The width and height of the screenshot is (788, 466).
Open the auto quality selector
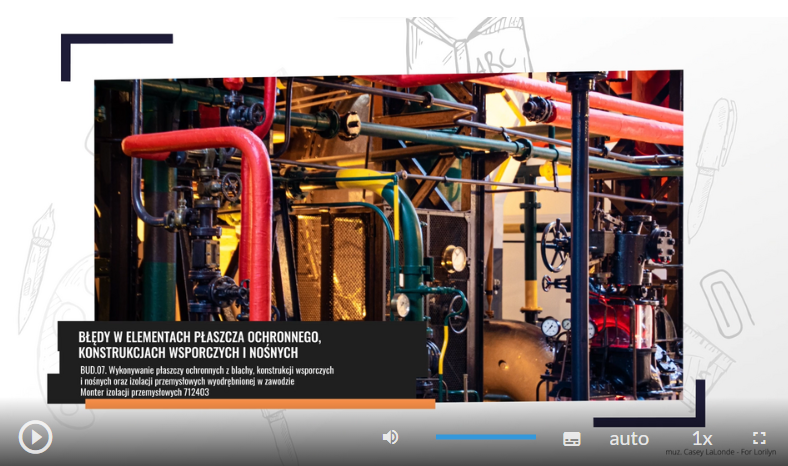[x=629, y=438]
